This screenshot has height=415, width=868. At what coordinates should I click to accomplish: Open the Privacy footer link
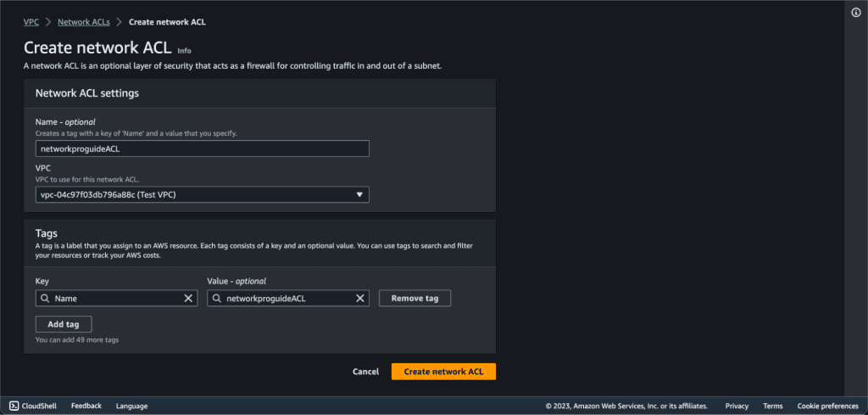pyautogui.click(x=737, y=407)
